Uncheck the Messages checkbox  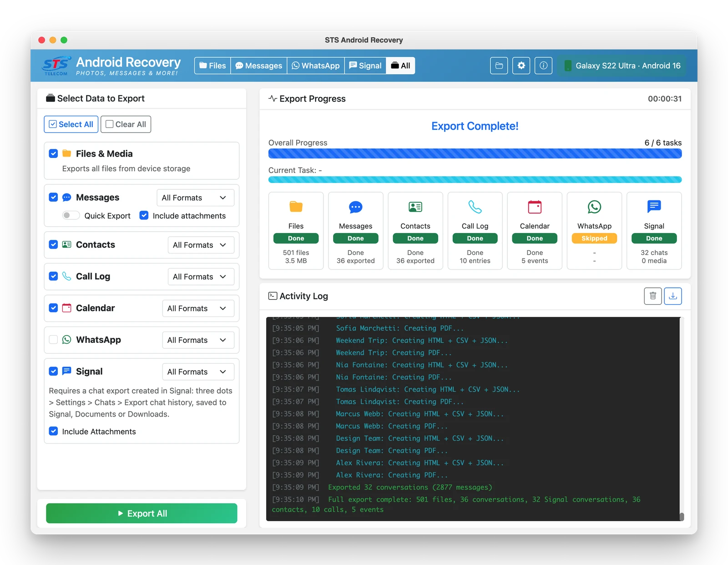pyautogui.click(x=53, y=197)
